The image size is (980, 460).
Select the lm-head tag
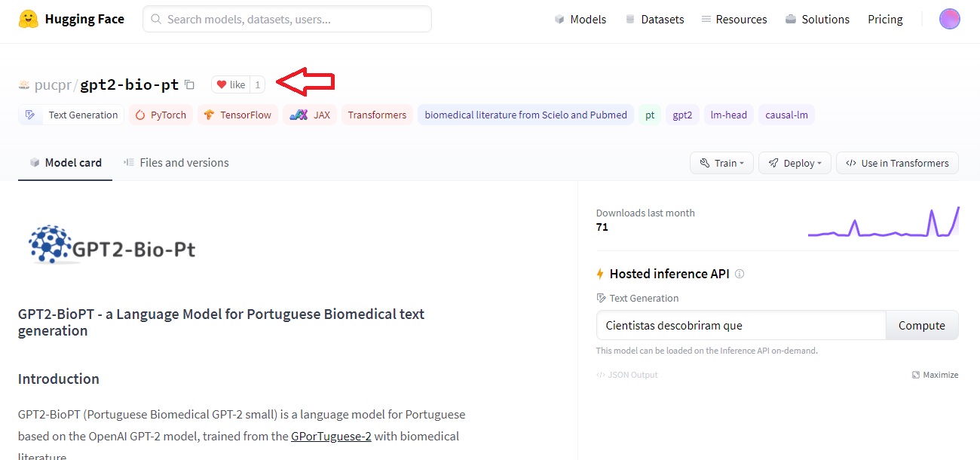(x=729, y=115)
